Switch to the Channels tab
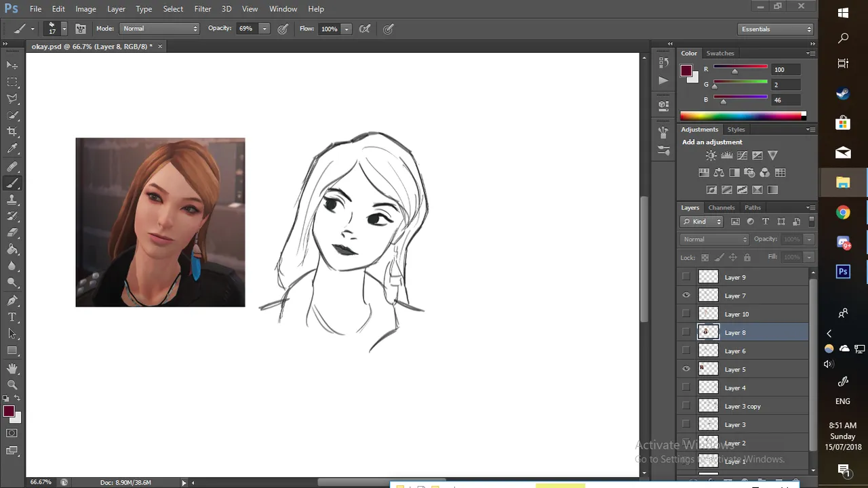The height and width of the screenshot is (488, 868). click(x=722, y=207)
